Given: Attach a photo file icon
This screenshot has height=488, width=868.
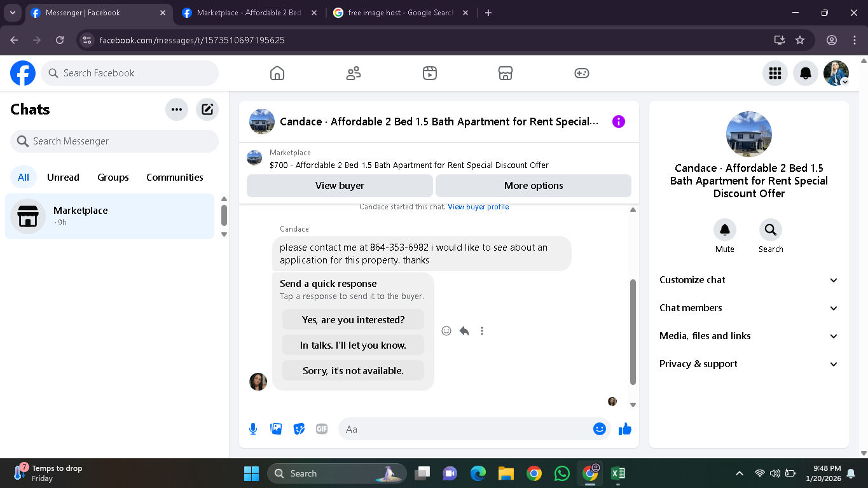Looking at the screenshot, I should click(276, 429).
